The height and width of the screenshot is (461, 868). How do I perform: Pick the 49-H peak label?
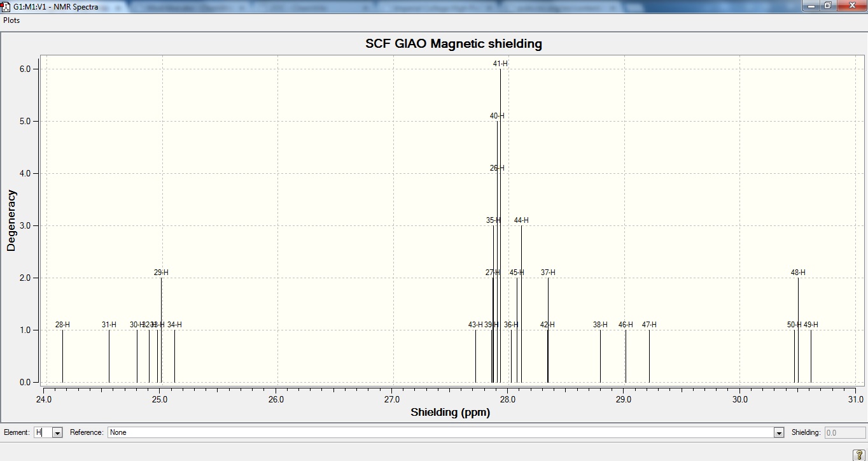[811, 325]
